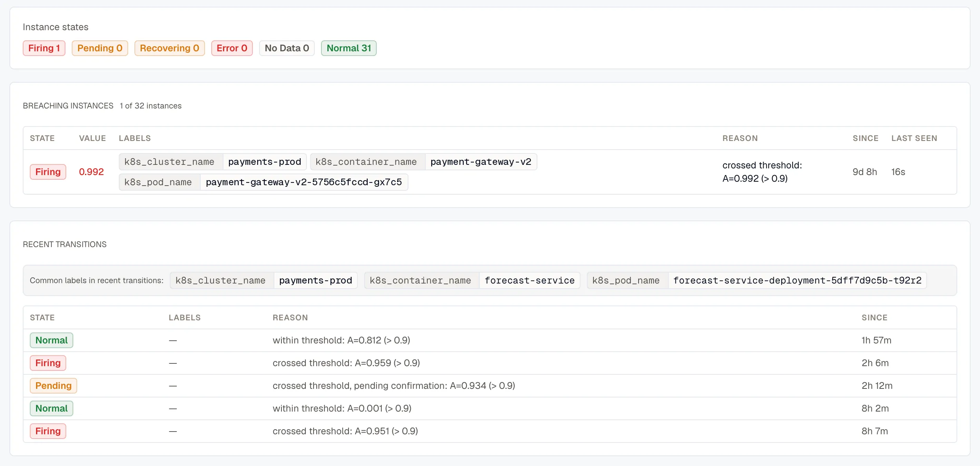The width and height of the screenshot is (980, 466).
Task: Click the Instance states heading
Action: [x=56, y=27]
